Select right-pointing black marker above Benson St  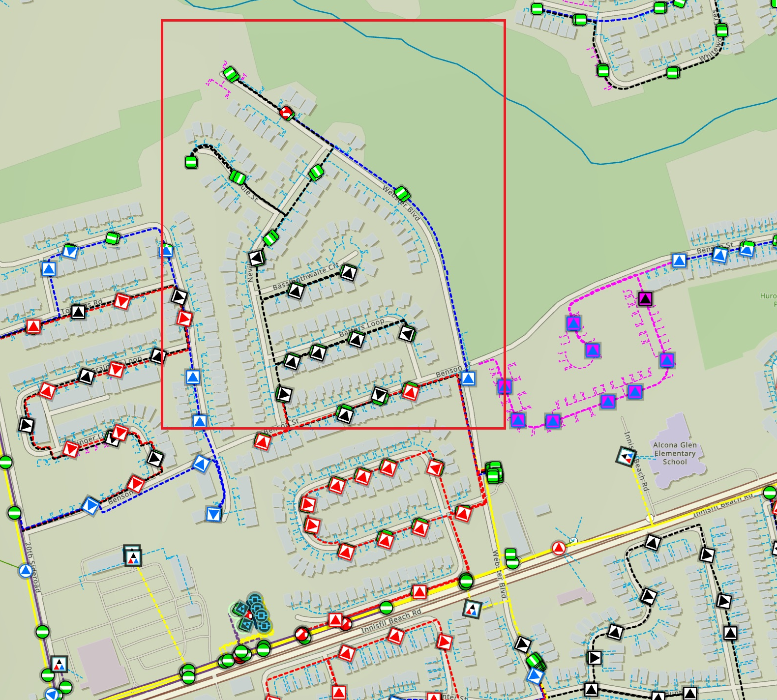[284, 394]
